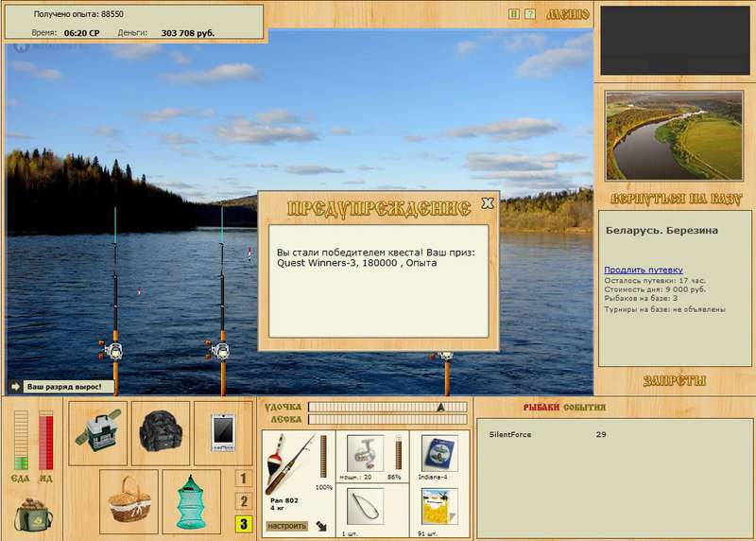This screenshot has width=756, height=541.
Task: Click the time value 06:20 СР
Action: click(81, 33)
